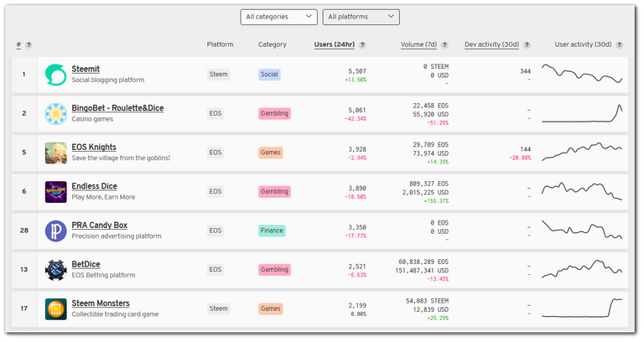The image size is (644, 342).
Task: Click the PRA Candy Box logo icon
Action: pos(55,231)
